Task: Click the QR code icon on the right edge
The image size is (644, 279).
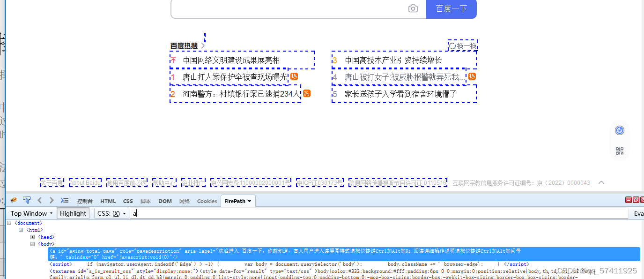Action: click(x=619, y=151)
